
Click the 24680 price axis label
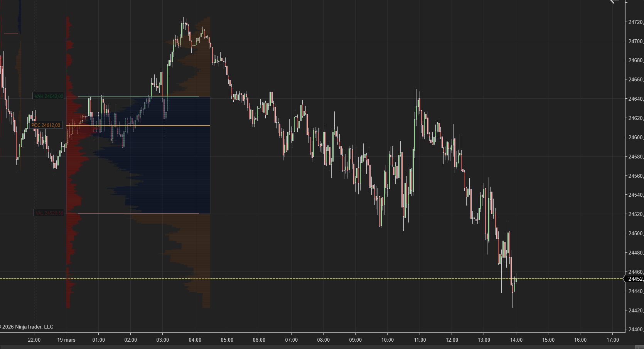[x=636, y=60]
